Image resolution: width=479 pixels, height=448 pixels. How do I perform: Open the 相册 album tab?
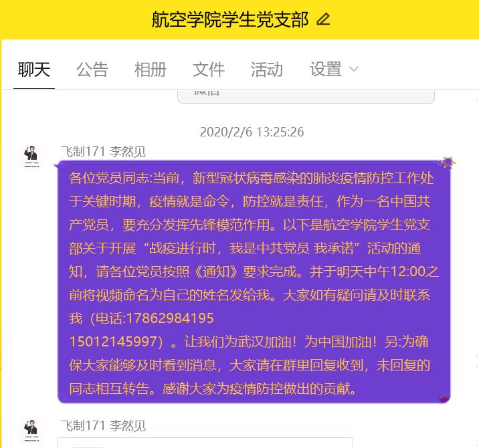click(151, 69)
